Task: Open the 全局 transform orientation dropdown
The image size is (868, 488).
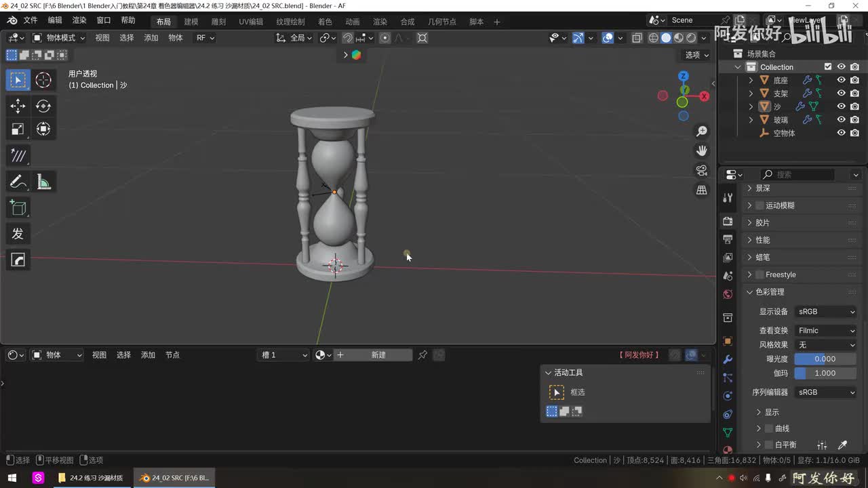Action: click(x=294, y=38)
